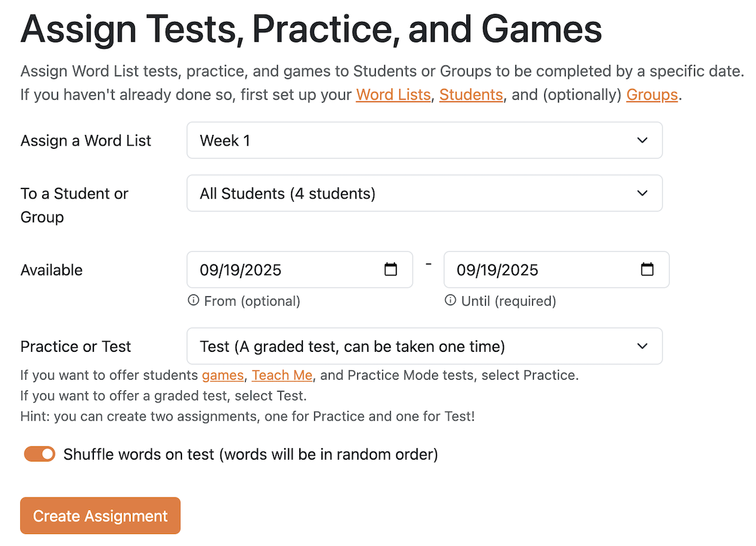Click the Practice or Test field label
The image size is (756, 546).
pyautogui.click(x=76, y=347)
